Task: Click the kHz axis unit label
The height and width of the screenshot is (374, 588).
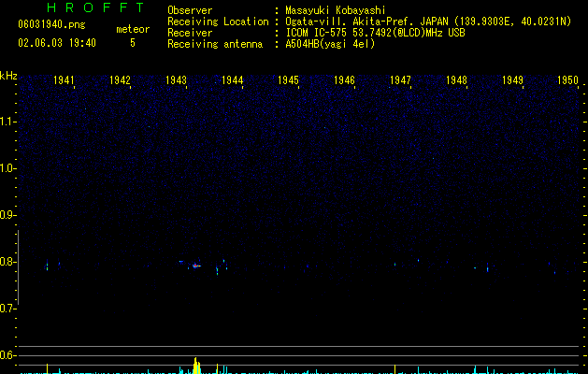Action: (8, 76)
